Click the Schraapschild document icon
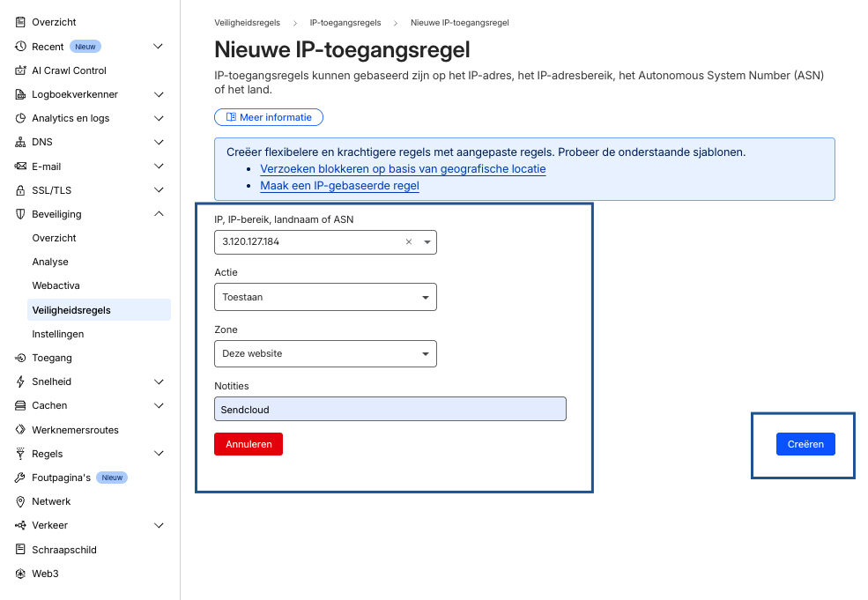868x600 pixels. pyautogui.click(x=20, y=549)
